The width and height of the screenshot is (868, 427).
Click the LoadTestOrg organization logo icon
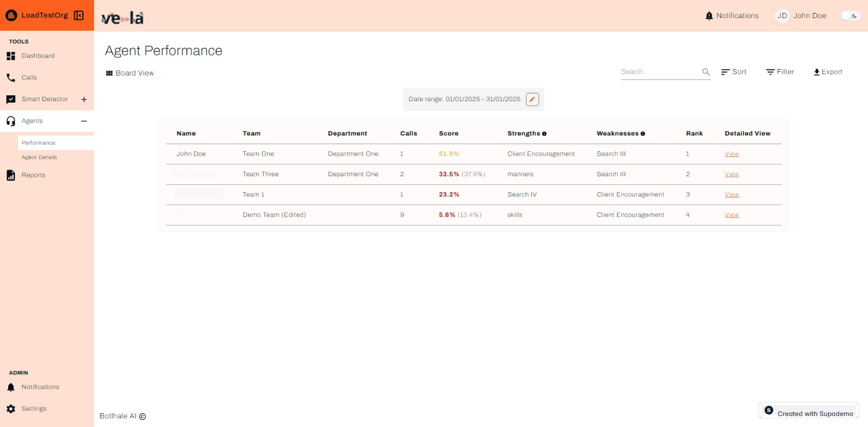pyautogui.click(x=11, y=15)
